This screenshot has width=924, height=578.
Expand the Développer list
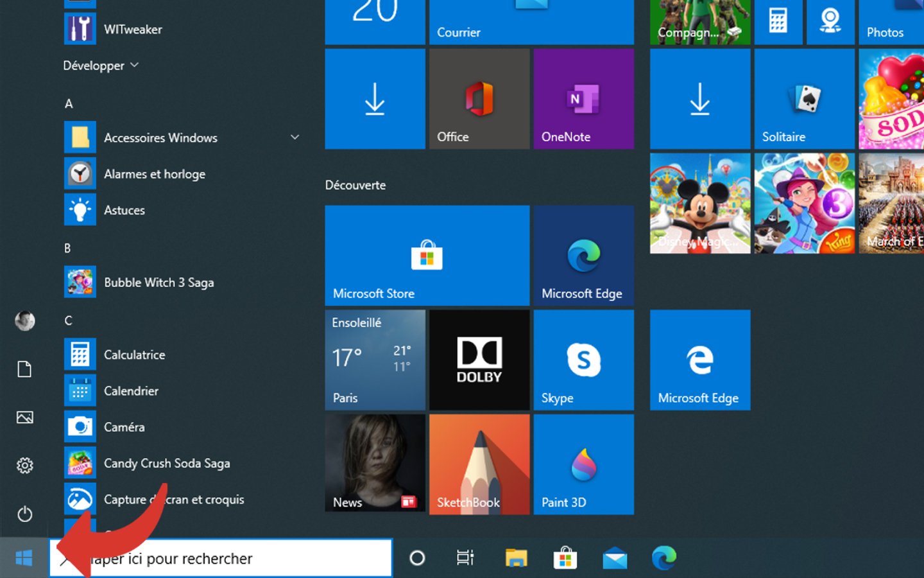pyautogui.click(x=101, y=66)
